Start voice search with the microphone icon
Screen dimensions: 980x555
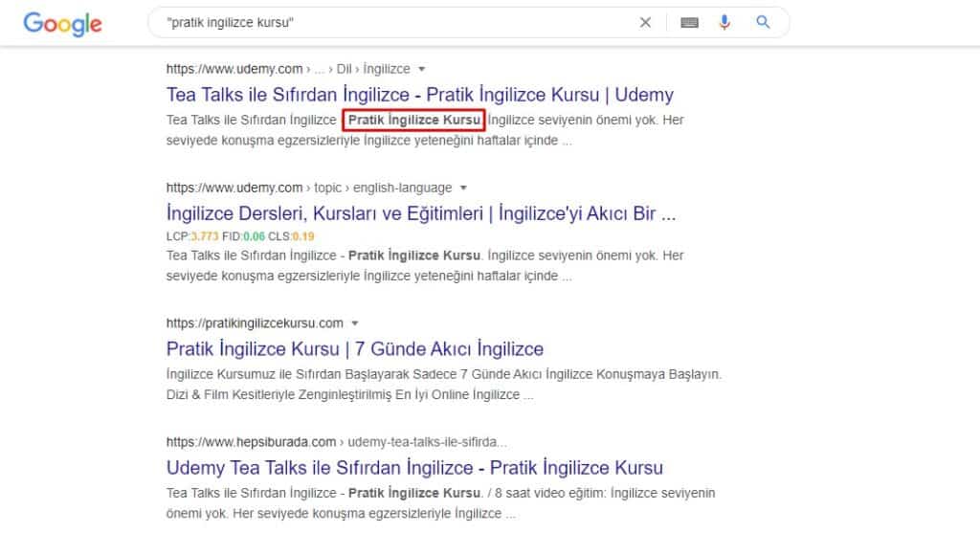724,22
